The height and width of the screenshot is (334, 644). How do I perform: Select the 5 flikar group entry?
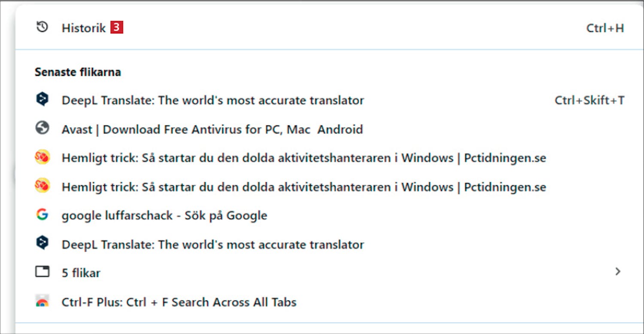click(x=329, y=273)
